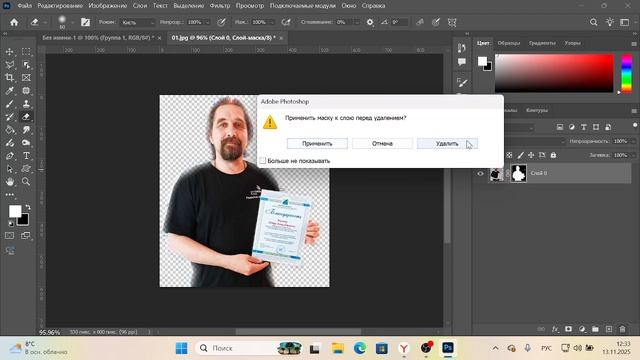
Task: Check the 'Больше не показывать' checkbox
Action: point(262,161)
